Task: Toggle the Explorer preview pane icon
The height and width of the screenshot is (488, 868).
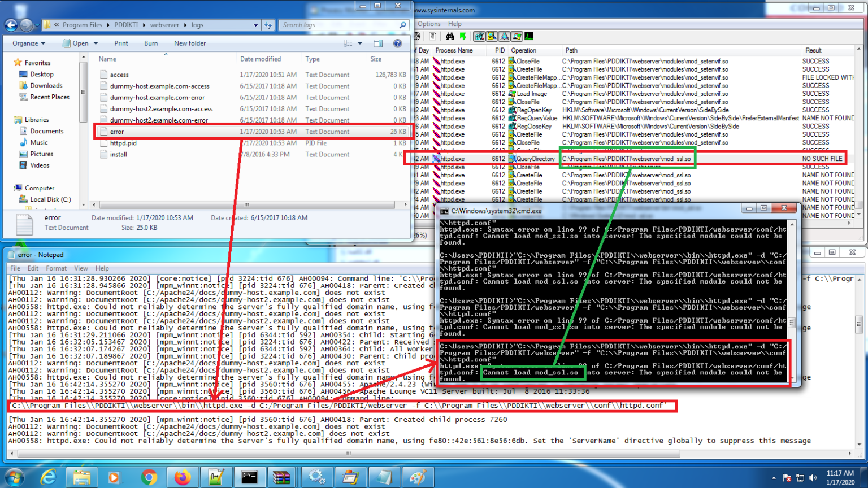Action: pos(378,43)
